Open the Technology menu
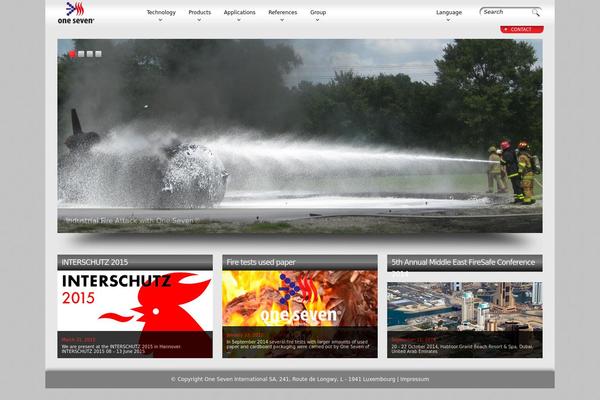 point(161,12)
